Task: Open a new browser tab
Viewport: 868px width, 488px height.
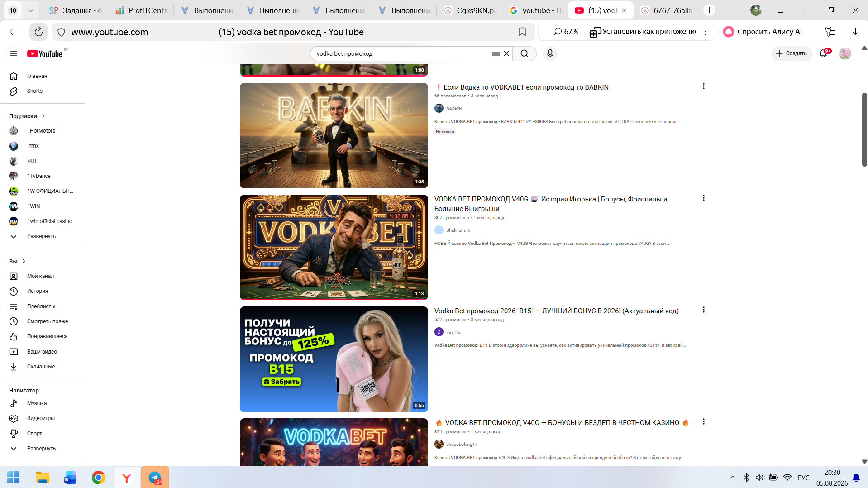Action: 709,10
